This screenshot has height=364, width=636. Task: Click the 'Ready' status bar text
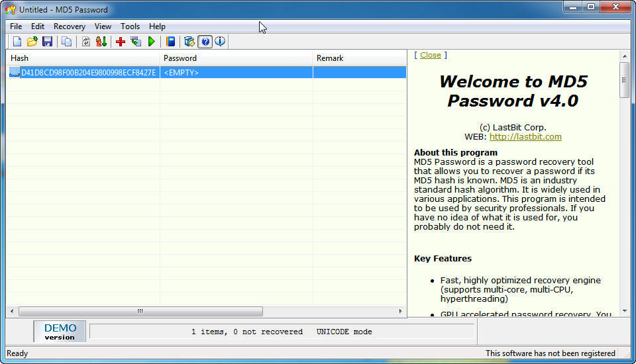click(x=17, y=353)
